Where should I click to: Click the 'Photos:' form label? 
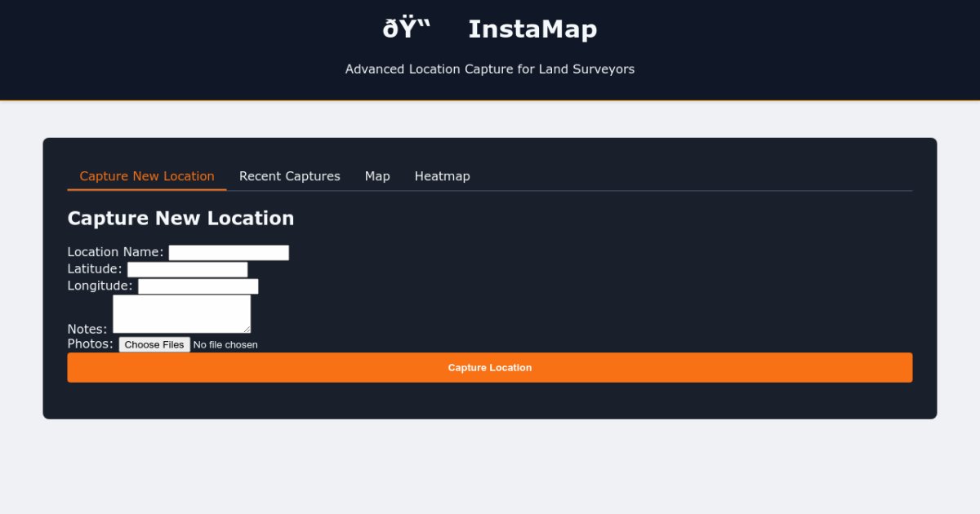click(x=90, y=343)
